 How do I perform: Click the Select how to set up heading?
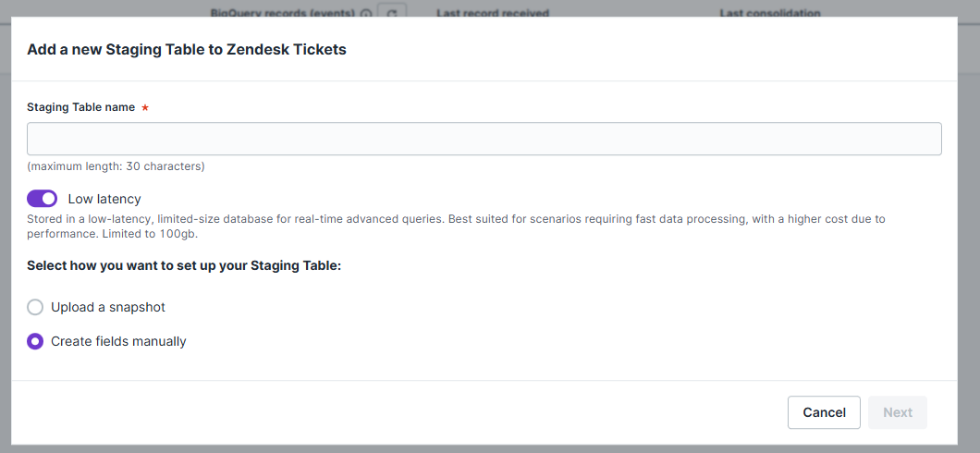click(x=184, y=265)
